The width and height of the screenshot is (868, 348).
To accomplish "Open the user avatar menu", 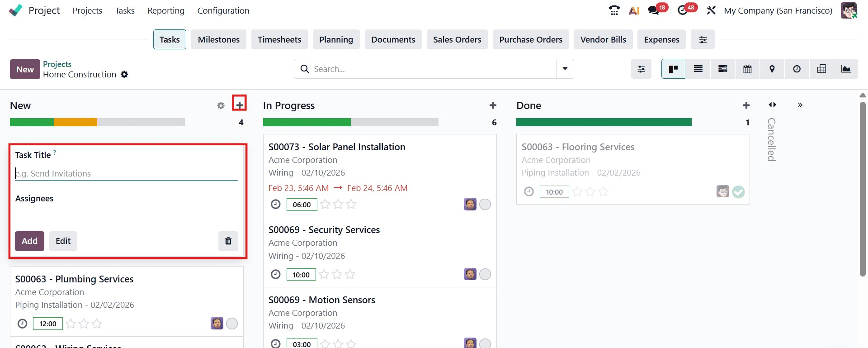I will [x=849, y=10].
